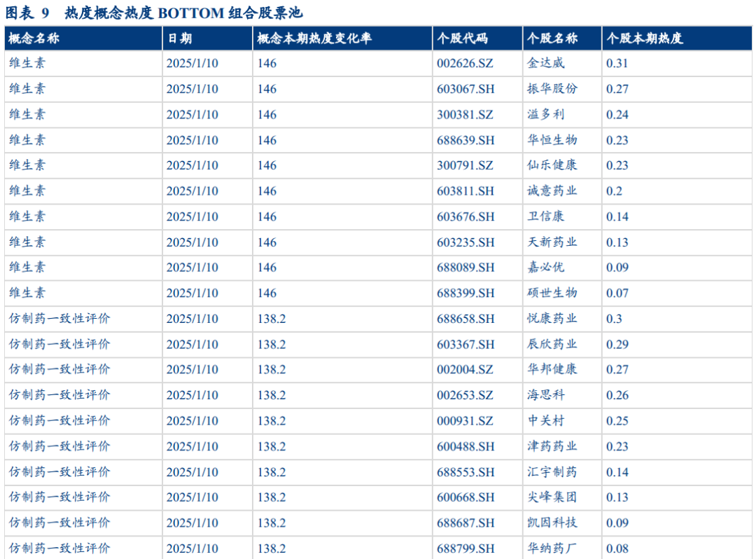
Task: Click stock name 仙乐健康
Action: tap(552, 165)
